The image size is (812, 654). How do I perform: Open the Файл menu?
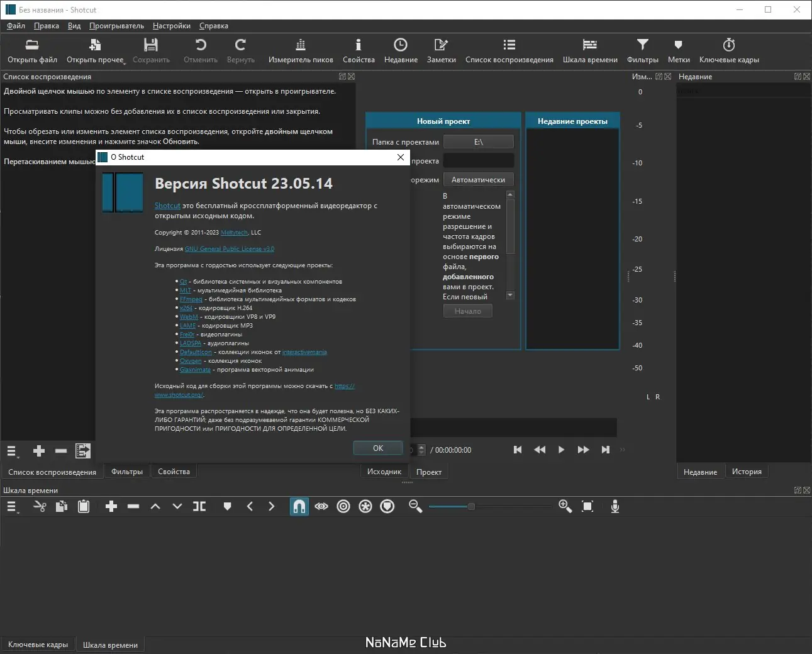click(x=16, y=26)
